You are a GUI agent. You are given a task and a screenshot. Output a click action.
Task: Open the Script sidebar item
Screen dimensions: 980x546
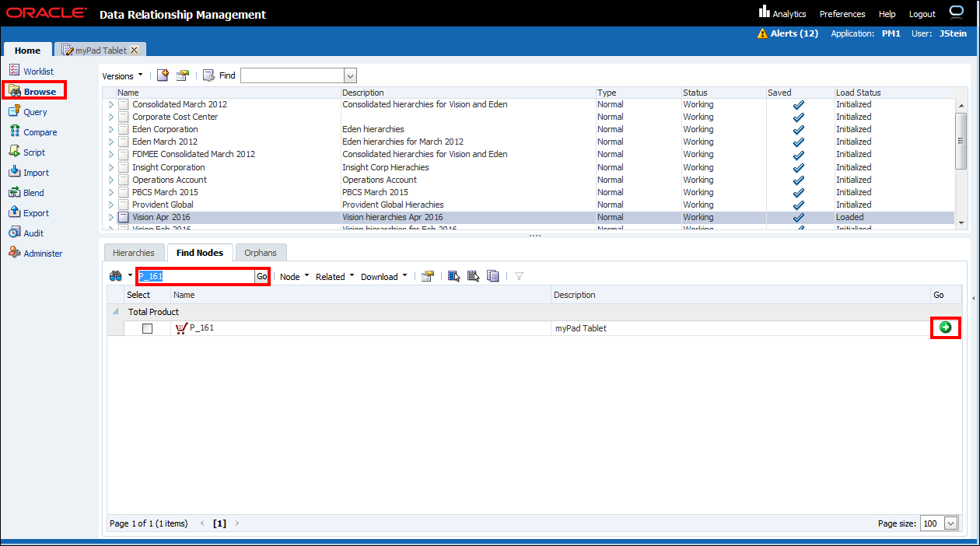pyautogui.click(x=27, y=152)
